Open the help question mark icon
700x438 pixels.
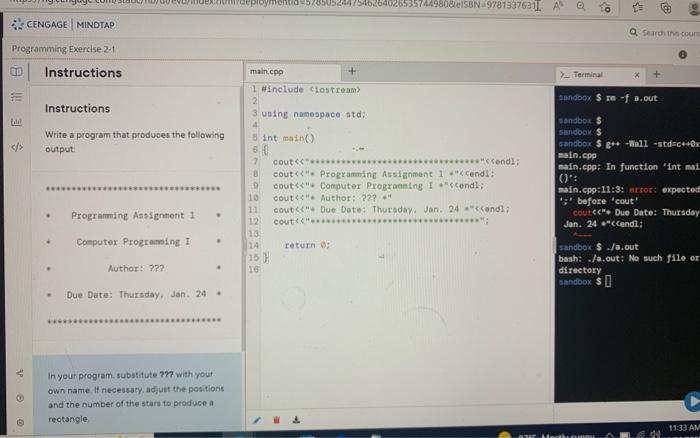(20, 398)
